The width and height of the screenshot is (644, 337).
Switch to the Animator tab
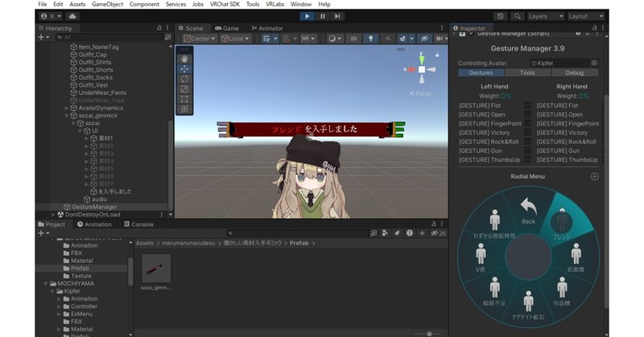(x=267, y=28)
